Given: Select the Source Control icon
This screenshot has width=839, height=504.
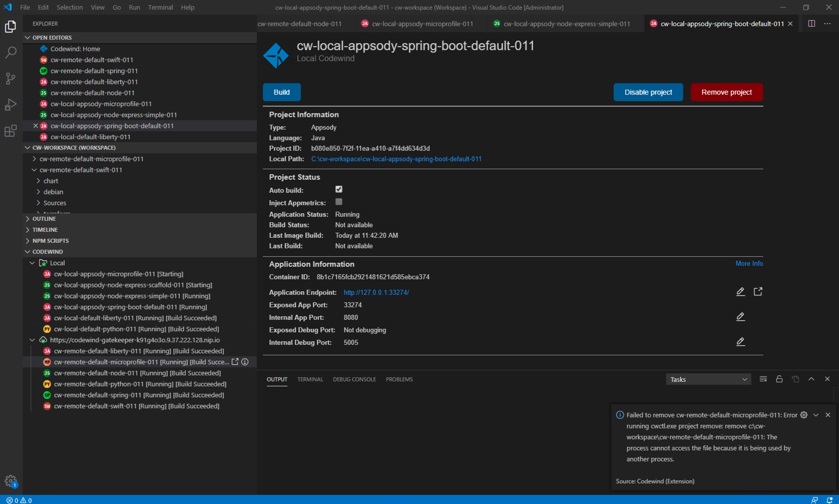Looking at the screenshot, I should [11, 79].
